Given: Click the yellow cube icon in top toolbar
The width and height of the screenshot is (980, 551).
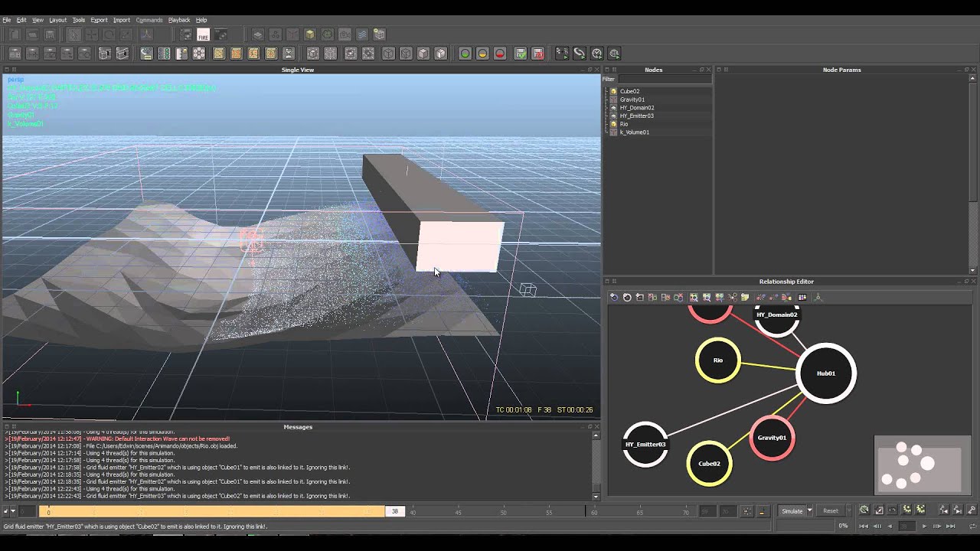Looking at the screenshot, I should (309, 34).
